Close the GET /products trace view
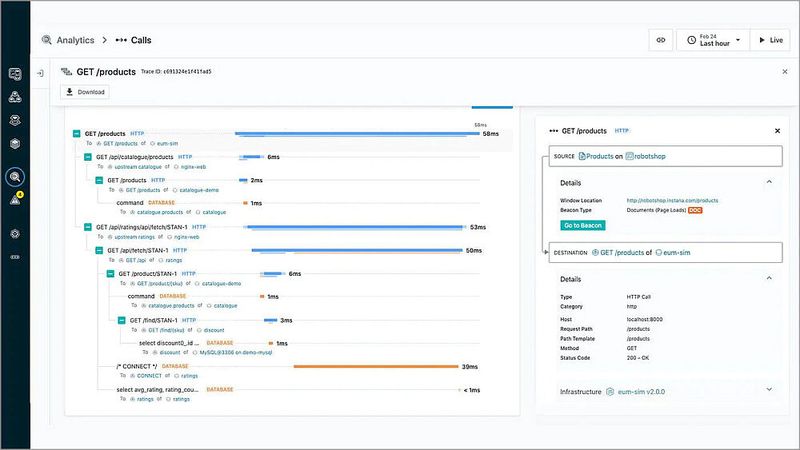The height and width of the screenshot is (450, 800). (x=785, y=72)
